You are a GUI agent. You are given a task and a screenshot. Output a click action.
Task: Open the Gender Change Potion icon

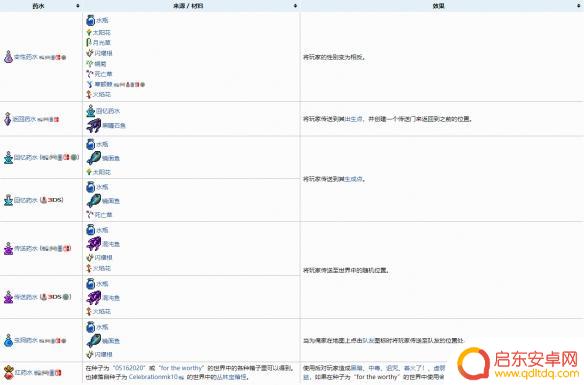(8, 57)
